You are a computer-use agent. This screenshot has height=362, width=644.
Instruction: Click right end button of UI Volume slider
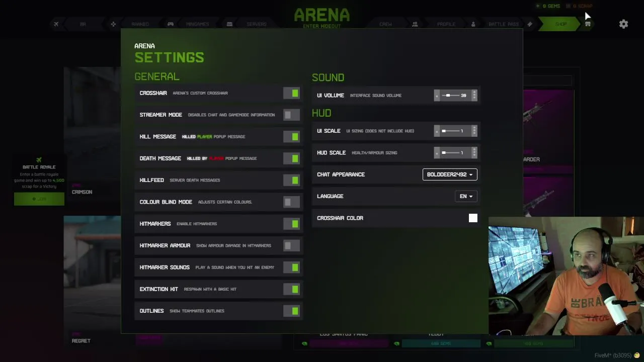pos(474,96)
